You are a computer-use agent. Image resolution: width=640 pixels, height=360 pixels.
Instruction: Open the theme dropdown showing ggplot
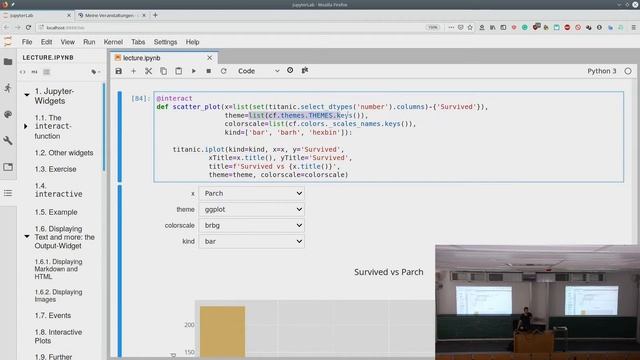coord(251,209)
